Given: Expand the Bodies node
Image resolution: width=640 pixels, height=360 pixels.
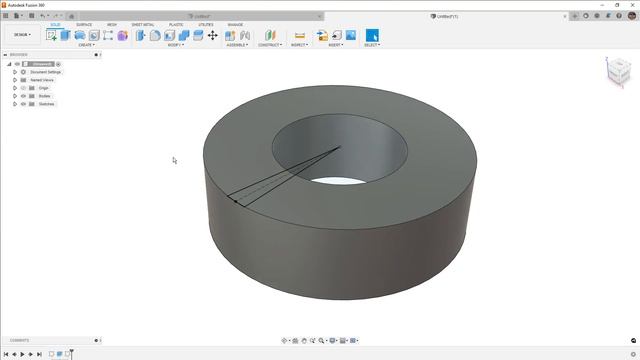Looking at the screenshot, I should pos(15,96).
